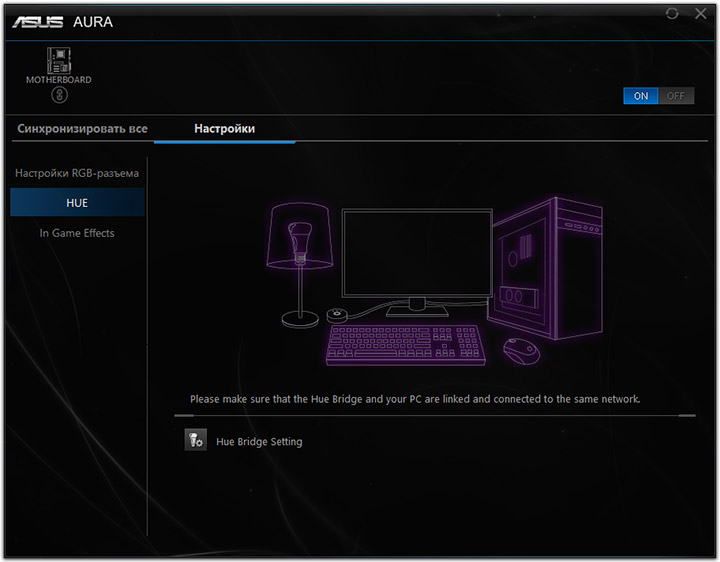The height and width of the screenshot is (562, 720).
Task: Open In Game Effects settings
Action: (x=77, y=233)
